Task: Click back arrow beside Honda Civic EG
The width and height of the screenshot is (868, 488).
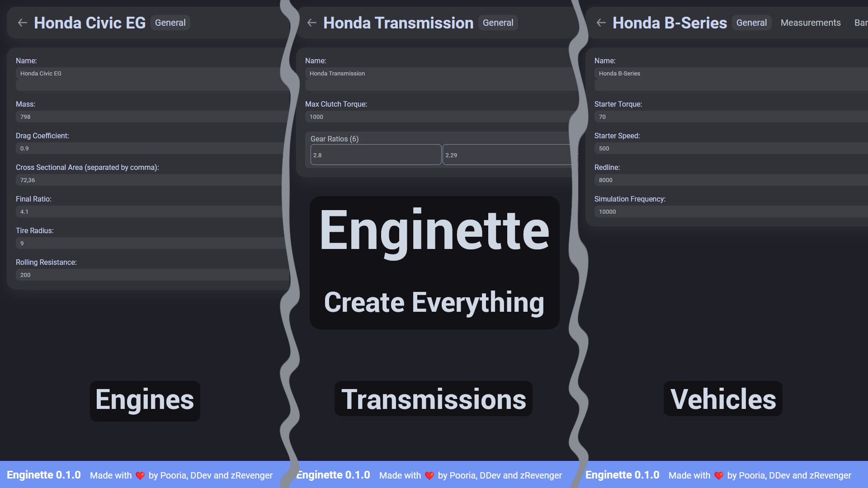Action: [x=23, y=23]
